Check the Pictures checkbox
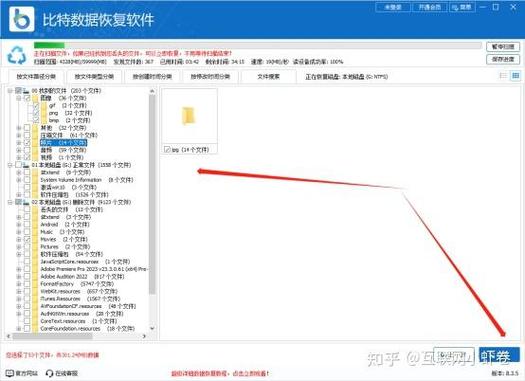The height and width of the screenshot is (381, 525). [27, 247]
